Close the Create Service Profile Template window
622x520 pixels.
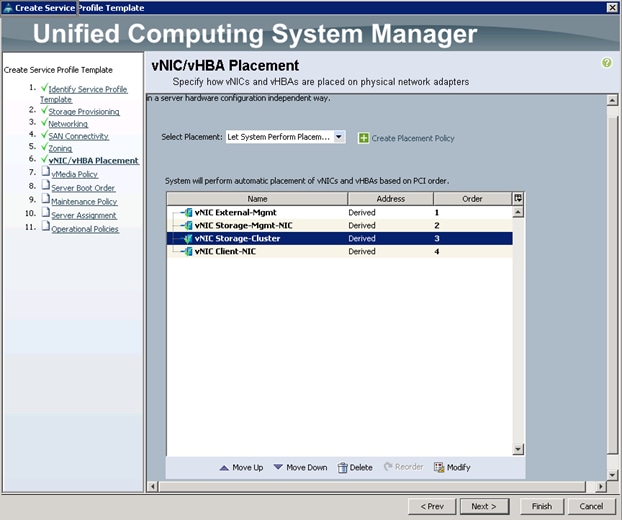point(612,8)
